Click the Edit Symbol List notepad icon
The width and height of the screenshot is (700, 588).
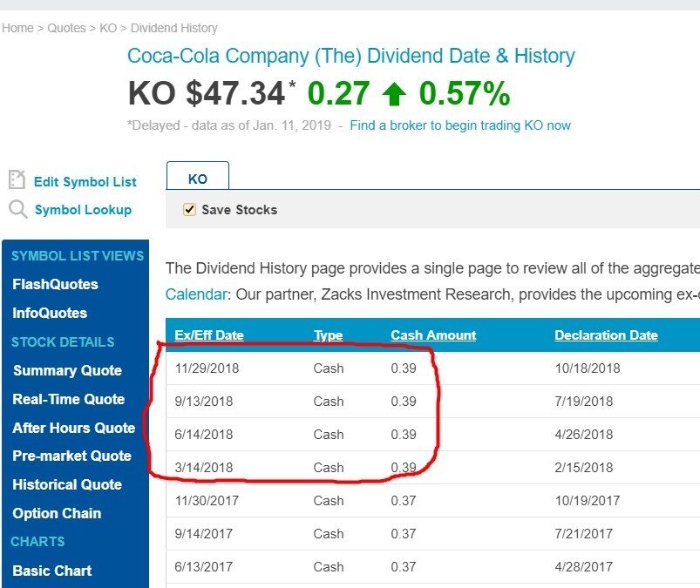[17, 179]
